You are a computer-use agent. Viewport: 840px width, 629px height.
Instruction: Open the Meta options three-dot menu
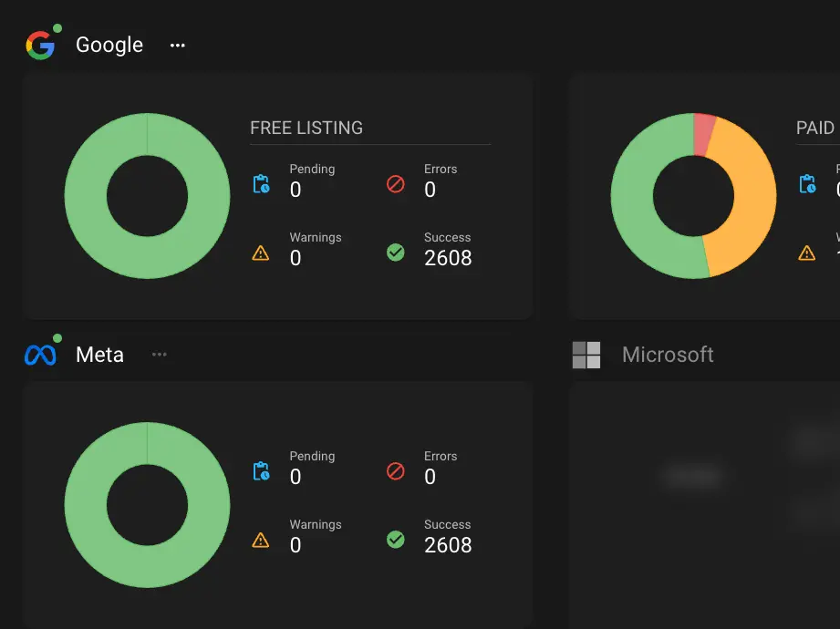160,354
